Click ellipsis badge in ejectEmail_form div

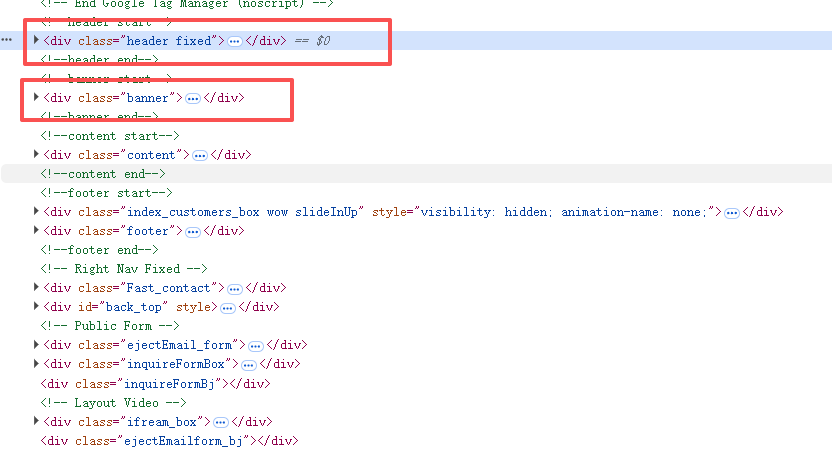point(256,345)
